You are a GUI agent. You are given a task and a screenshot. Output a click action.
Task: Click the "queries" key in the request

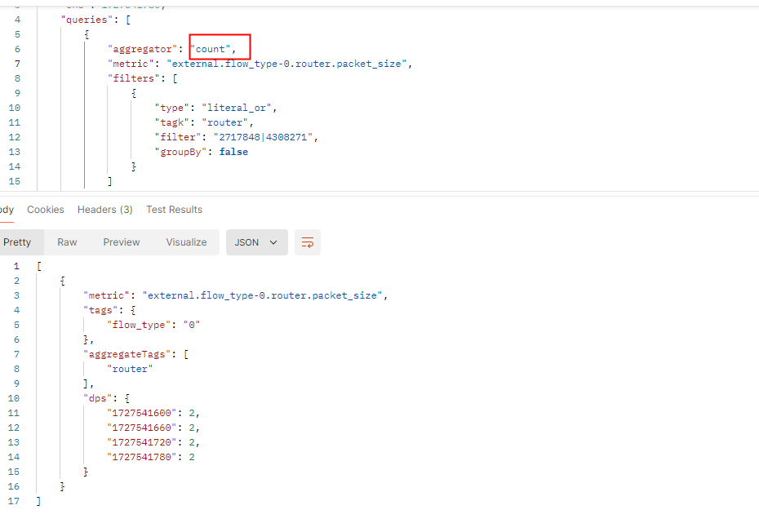coord(84,20)
